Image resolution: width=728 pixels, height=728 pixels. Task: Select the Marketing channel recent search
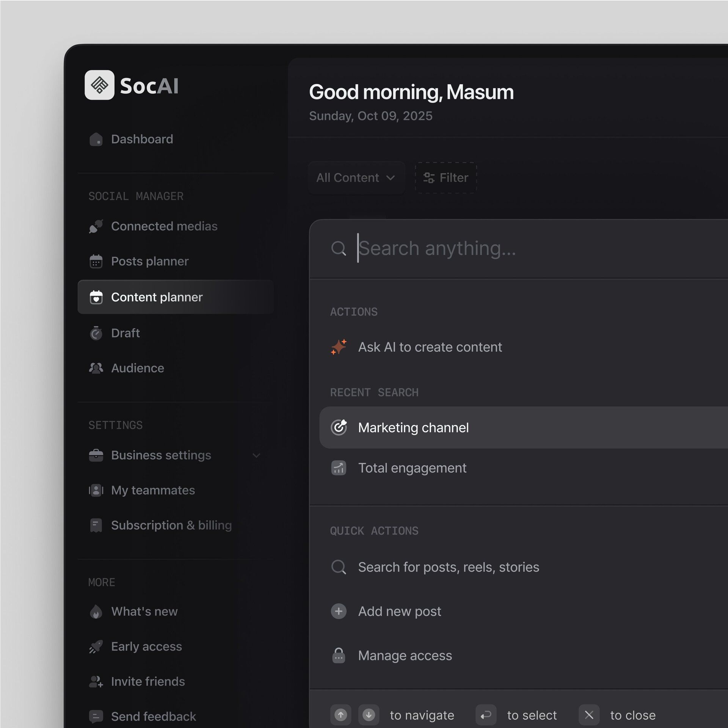coord(413,428)
